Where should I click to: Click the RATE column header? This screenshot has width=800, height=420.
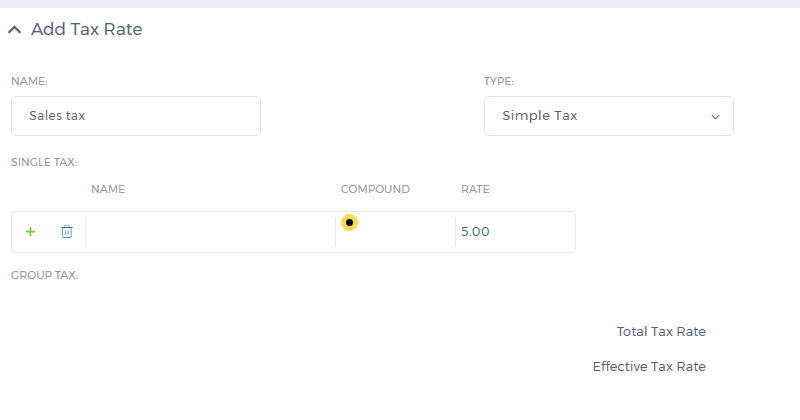[x=475, y=189]
